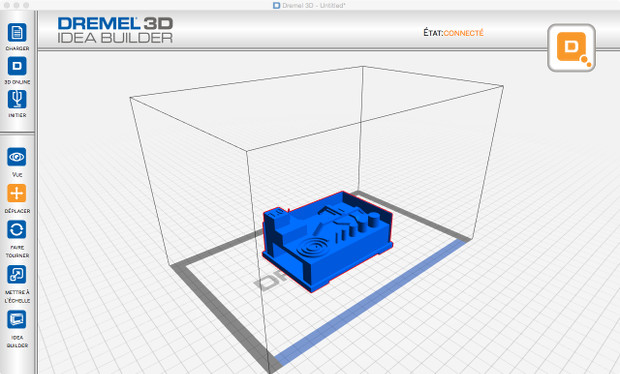Viewport: 620px width, 374px height.
Task: Select the Faire Tourner rotate tool
Action: coord(17,229)
